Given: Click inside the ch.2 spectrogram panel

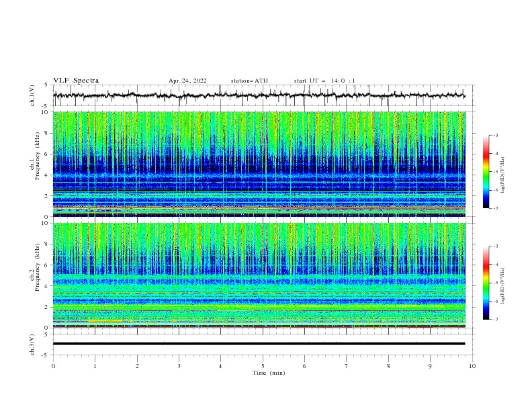Looking at the screenshot, I should coord(259,275).
